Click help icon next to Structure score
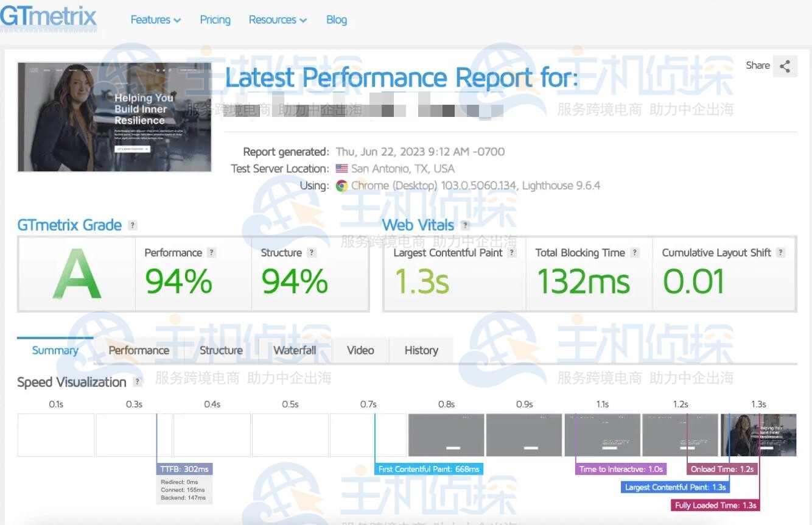Viewport: 812px width, 525px height. [x=311, y=253]
